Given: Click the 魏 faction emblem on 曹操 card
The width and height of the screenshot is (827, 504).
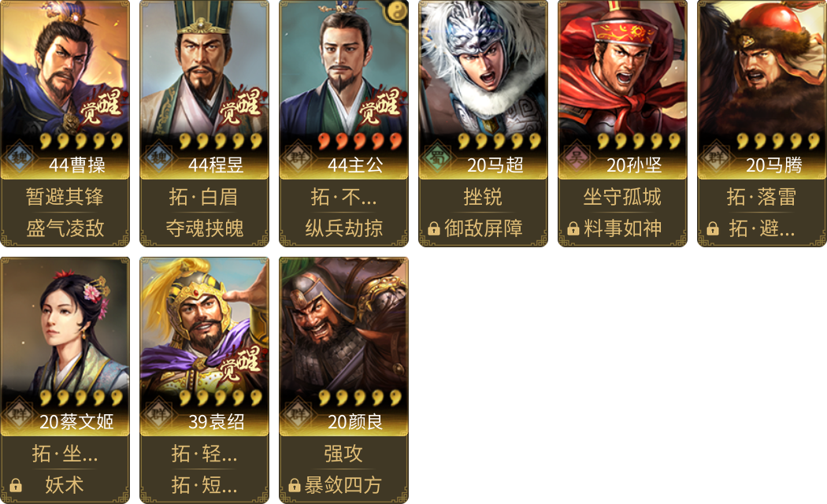Looking at the screenshot, I should tap(20, 157).
